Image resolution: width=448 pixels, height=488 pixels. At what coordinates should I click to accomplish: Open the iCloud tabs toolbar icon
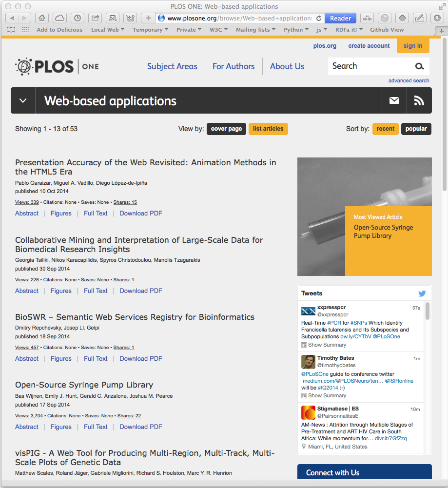59,18
